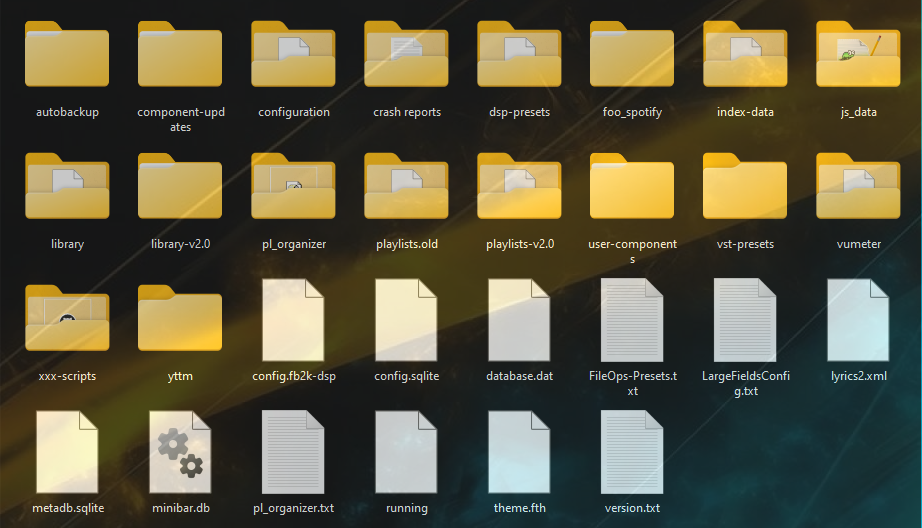Image resolution: width=922 pixels, height=528 pixels.
Task: Click the version.txt file icon
Action: click(632, 452)
